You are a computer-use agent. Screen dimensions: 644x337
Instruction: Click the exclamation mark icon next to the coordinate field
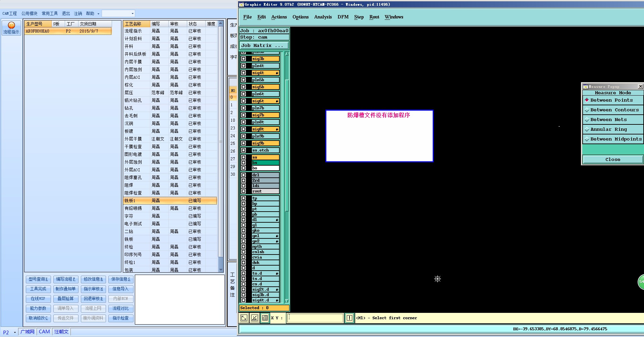[x=350, y=318]
